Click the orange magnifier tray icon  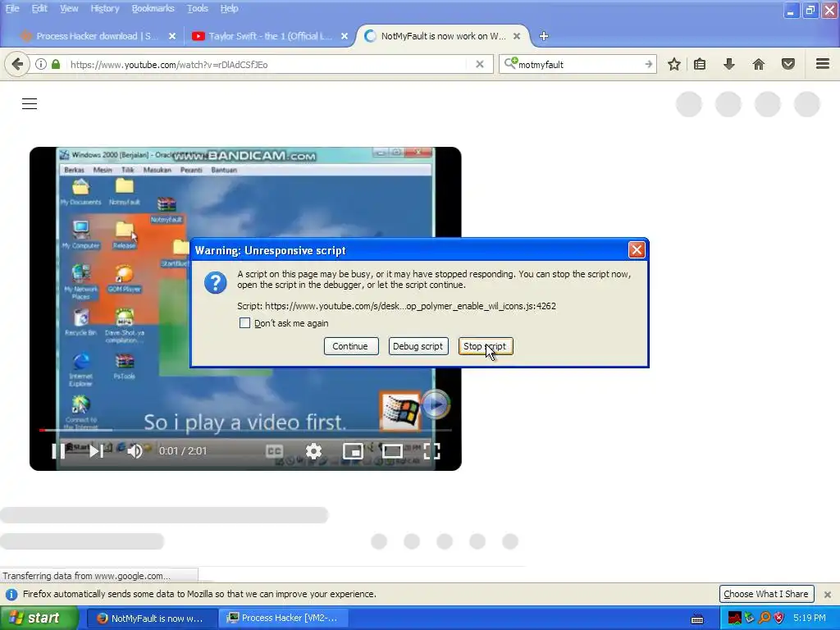click(x=765, y=618)
